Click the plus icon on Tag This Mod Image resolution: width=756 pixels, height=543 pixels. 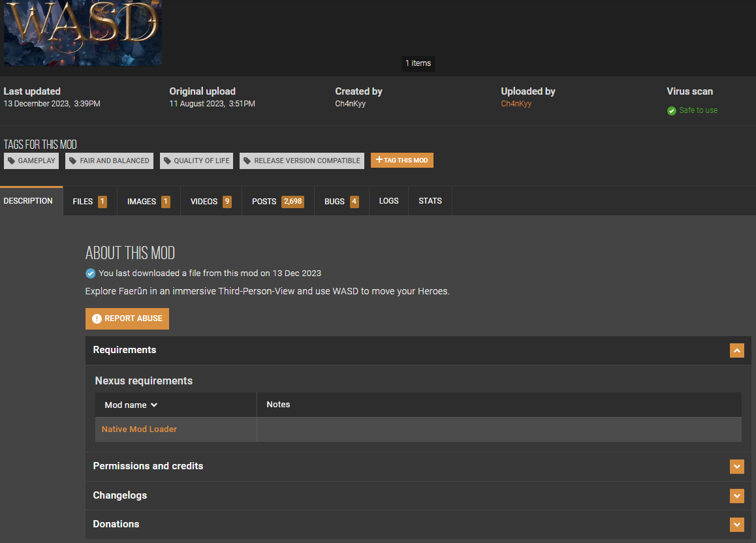pos(379,159)
